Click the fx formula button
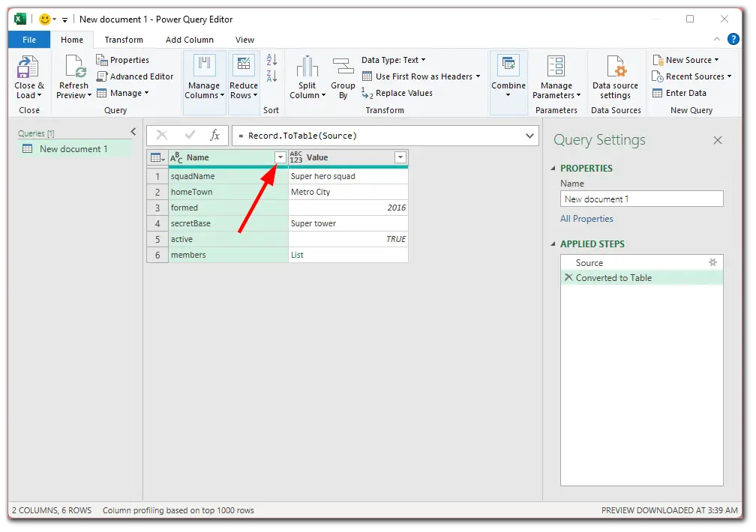 pyautogui.click(x=214, y=136)
